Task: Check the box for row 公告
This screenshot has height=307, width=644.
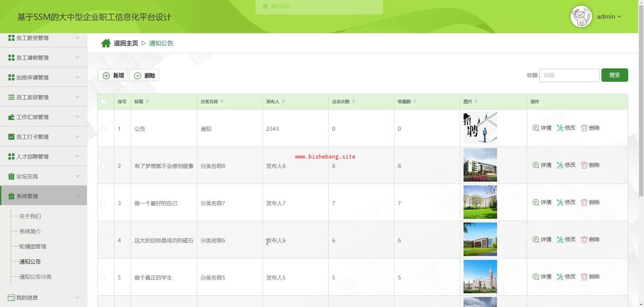Action: pos(103,129)
